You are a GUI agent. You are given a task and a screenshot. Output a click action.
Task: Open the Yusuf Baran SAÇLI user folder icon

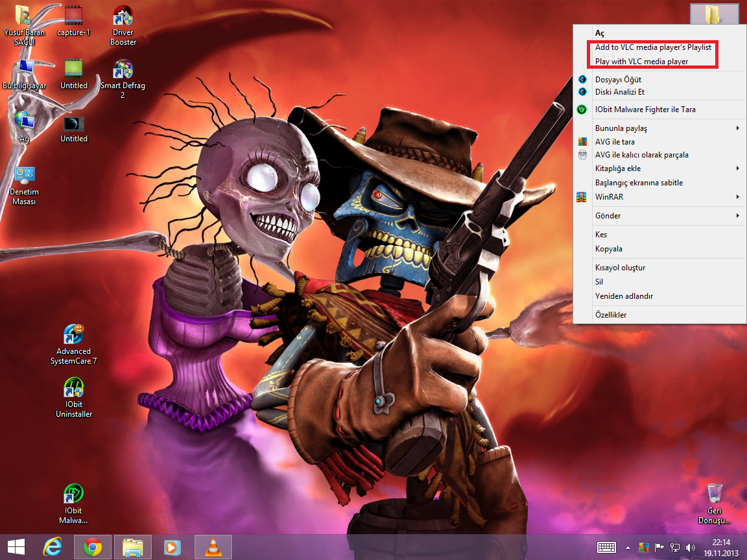[x=24, y=25]
